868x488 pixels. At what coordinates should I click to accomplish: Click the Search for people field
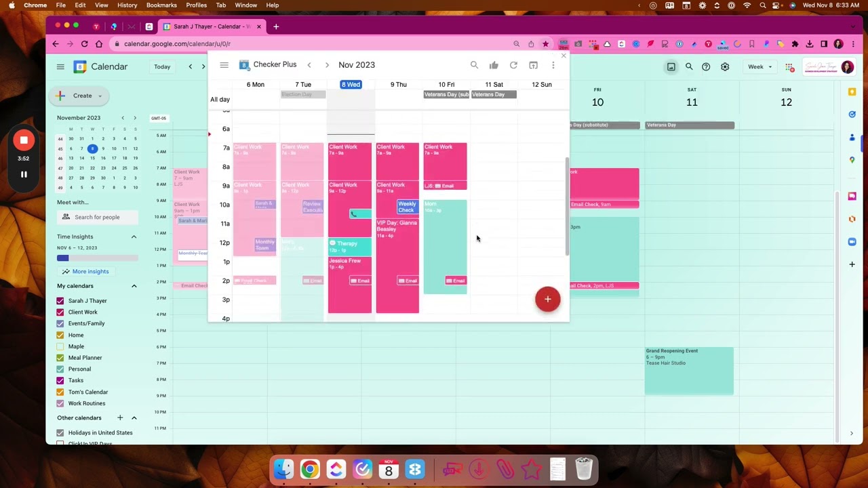tap(98, 217)
